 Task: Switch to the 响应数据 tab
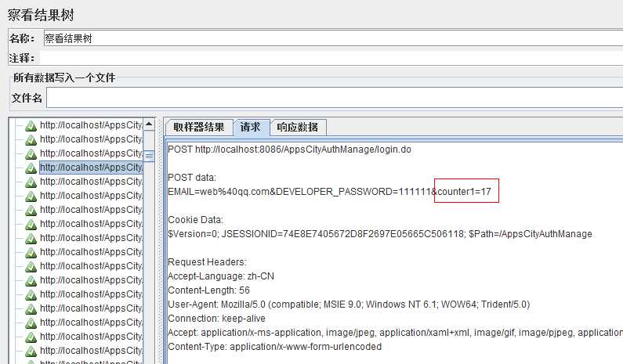298,127
